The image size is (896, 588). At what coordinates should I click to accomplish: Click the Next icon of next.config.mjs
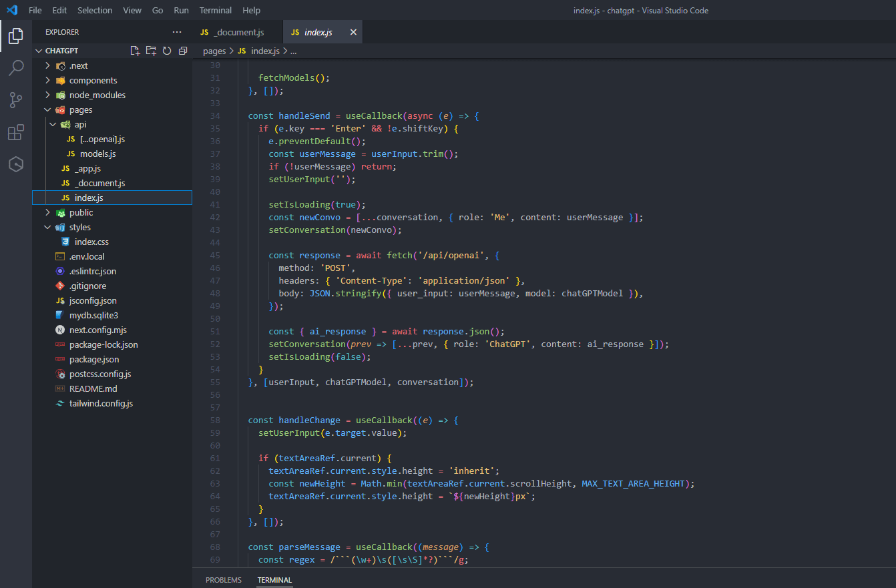(x=60, y=330)
